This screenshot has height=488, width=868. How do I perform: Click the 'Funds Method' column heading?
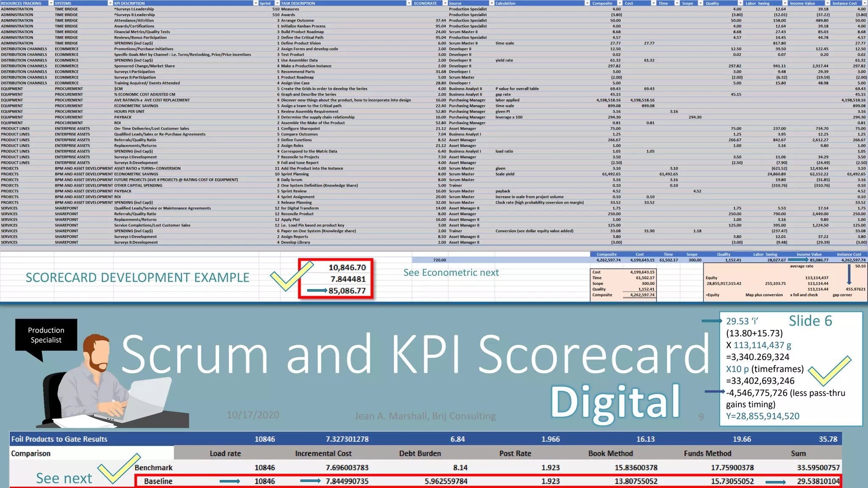coord(707,454)
